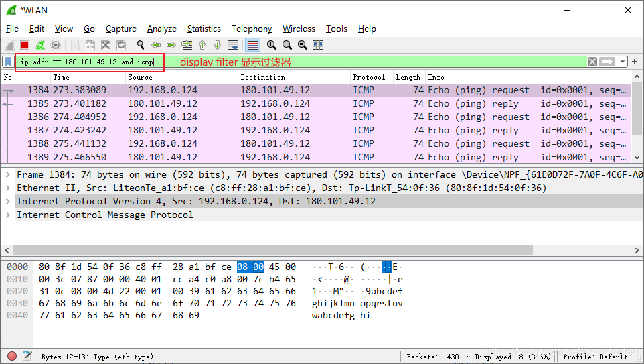Open the Tools menu
The height and width of the screenshot is (364, 644).
coord(336,29)
